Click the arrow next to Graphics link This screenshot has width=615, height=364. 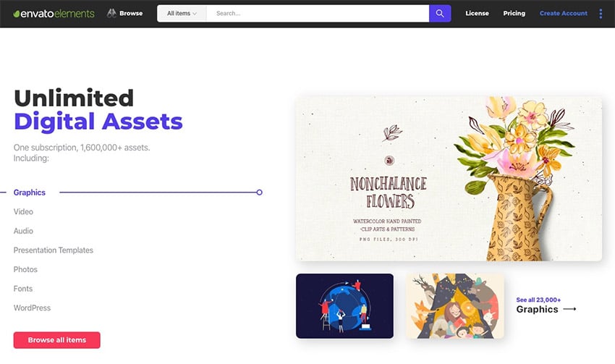(x=569, y=309)
